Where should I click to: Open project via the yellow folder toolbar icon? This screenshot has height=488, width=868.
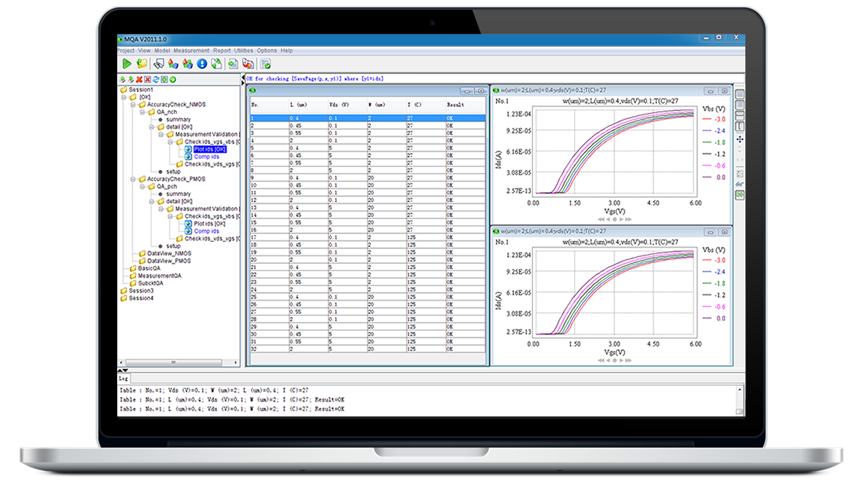pos(142,64)
